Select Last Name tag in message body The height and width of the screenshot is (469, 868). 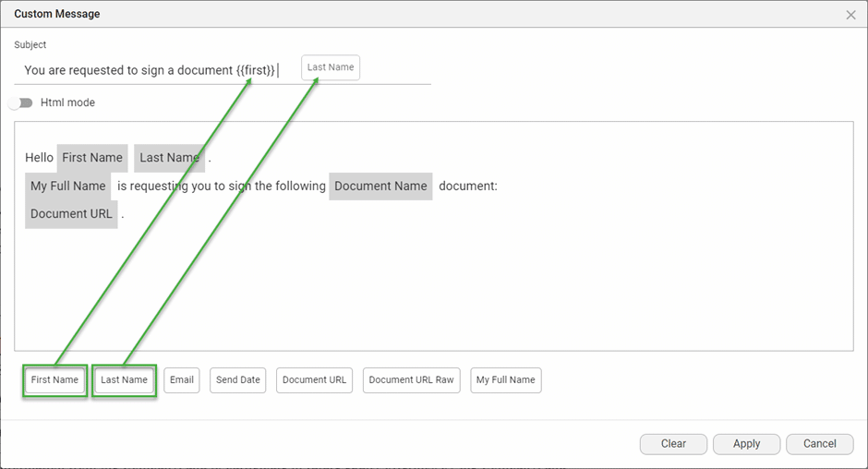(169, 158)
